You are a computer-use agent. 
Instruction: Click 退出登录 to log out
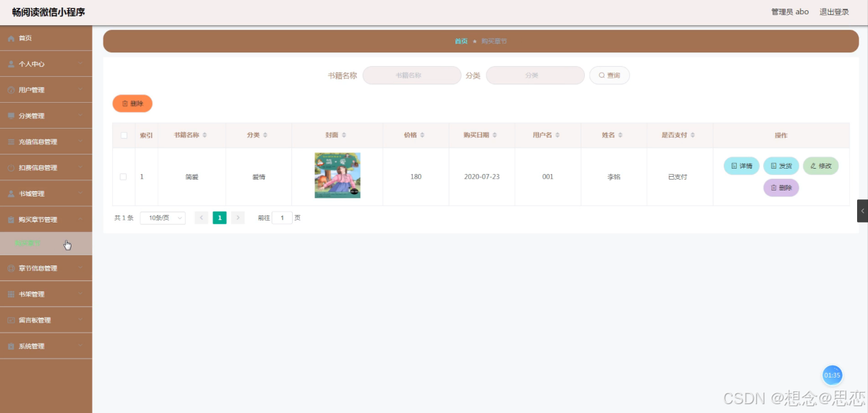834,12
